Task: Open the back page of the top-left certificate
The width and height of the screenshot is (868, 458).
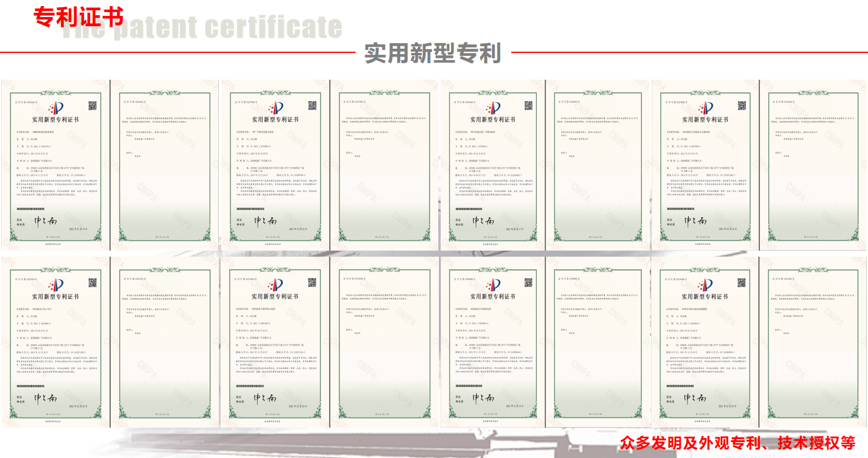Action: tap(164, 164)
